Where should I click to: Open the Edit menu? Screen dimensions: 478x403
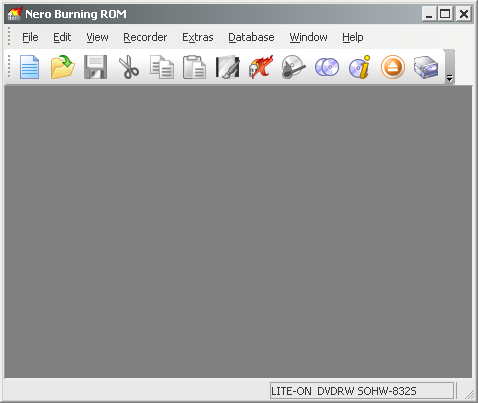(x=62, y=37)
